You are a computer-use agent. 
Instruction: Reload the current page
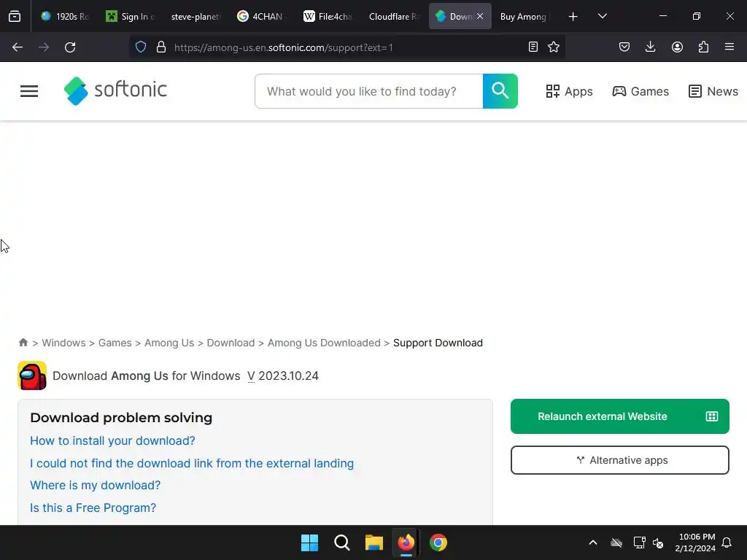[x=70, y=47]
